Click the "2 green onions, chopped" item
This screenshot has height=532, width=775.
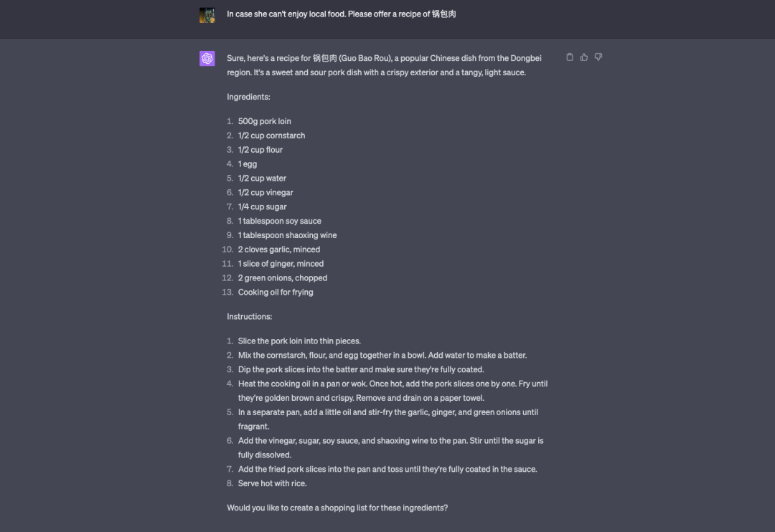coord(282,277)
